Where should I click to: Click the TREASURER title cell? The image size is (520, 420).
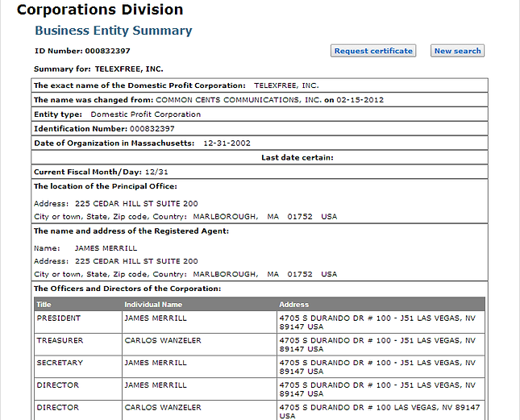pyautogui.click(x=78, y=344)
